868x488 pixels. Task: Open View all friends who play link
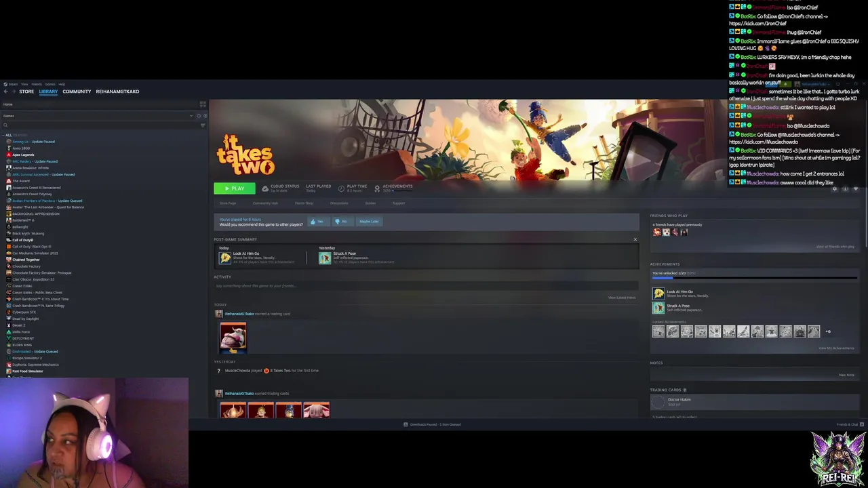835,247
